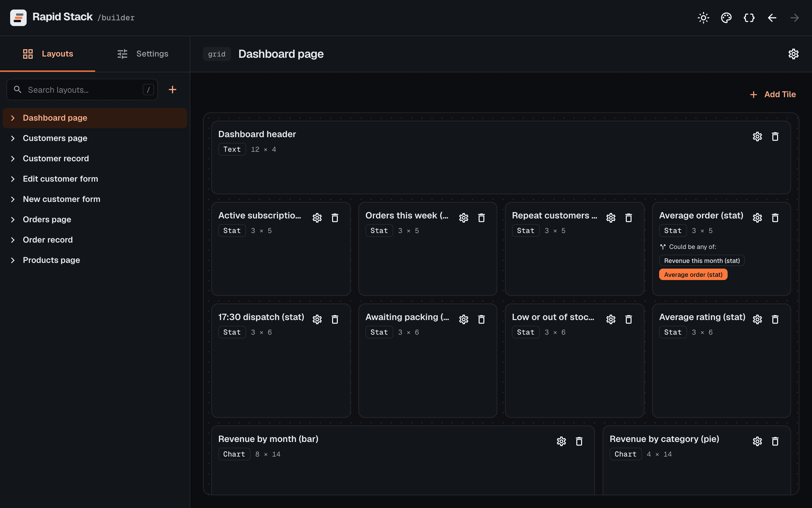812x508 pixels.
Task: Open Dashboard header tile settings
Action: (757, 137)
